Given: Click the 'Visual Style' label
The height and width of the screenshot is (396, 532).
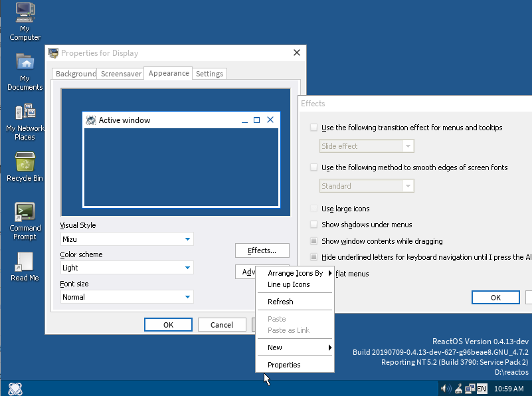Looking at the screenshot, I should pos(78,225).
